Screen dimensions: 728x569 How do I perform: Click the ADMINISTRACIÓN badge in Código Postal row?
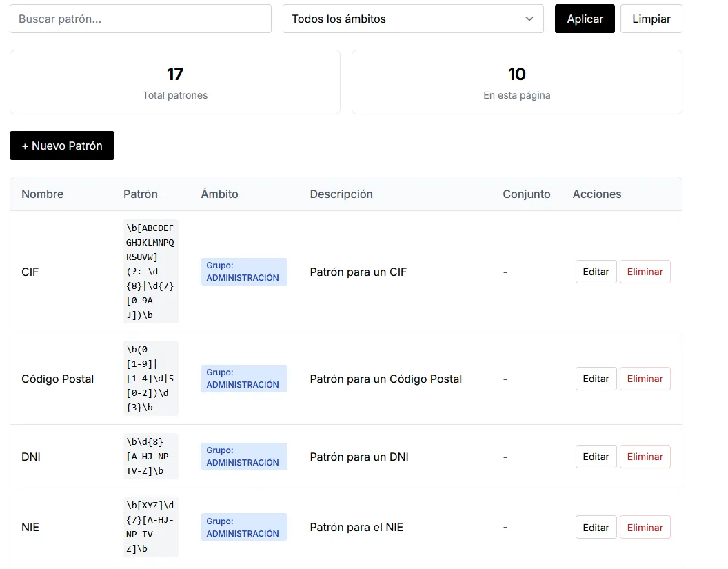click(244, 379)
